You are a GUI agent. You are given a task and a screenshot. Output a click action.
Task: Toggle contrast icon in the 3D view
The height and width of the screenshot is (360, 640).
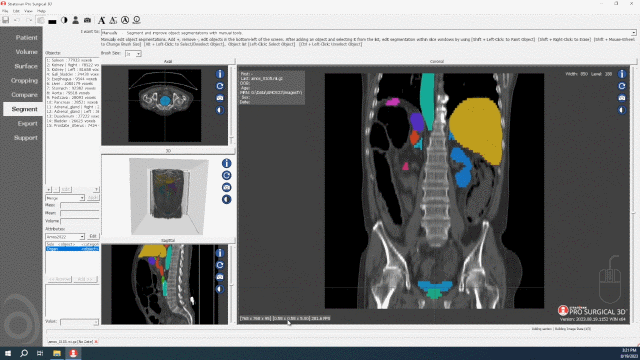click(227, 199)
